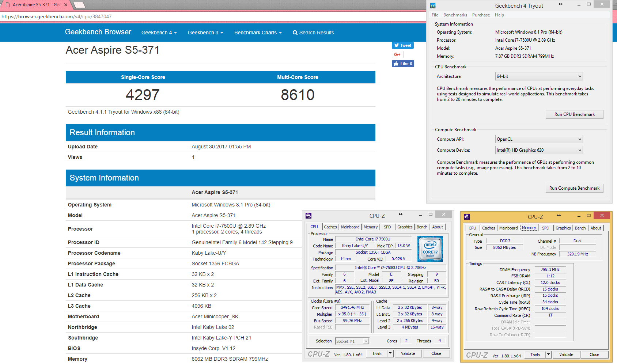The image size is (617, 364).
Task: Open the Geekbench 4 dropdown menu
Action: pos(159,33)
